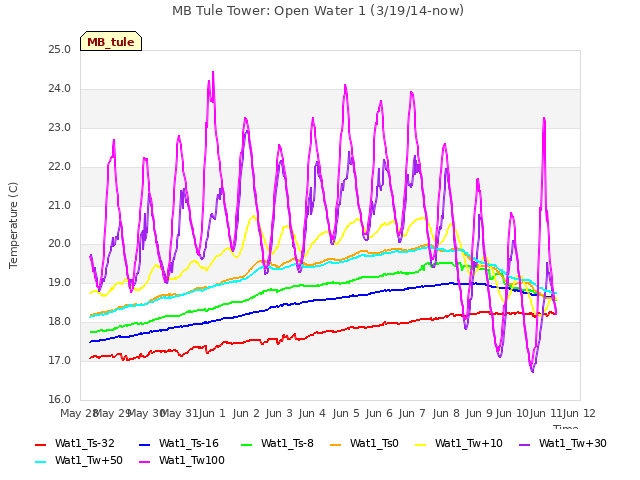Click the magenta Wat1_Tw100 legend swatch
This screenshot has width=640, height=480.
(x=145, y=461)
